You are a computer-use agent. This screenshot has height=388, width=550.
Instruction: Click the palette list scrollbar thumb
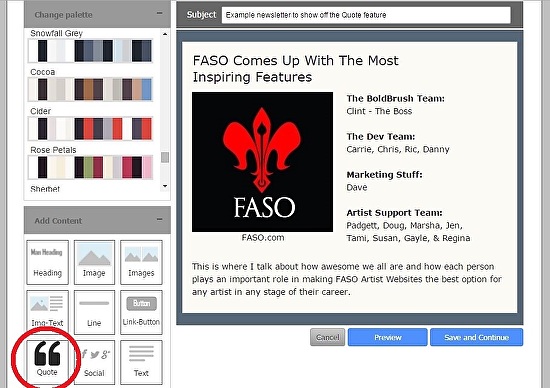click(165, 157)
